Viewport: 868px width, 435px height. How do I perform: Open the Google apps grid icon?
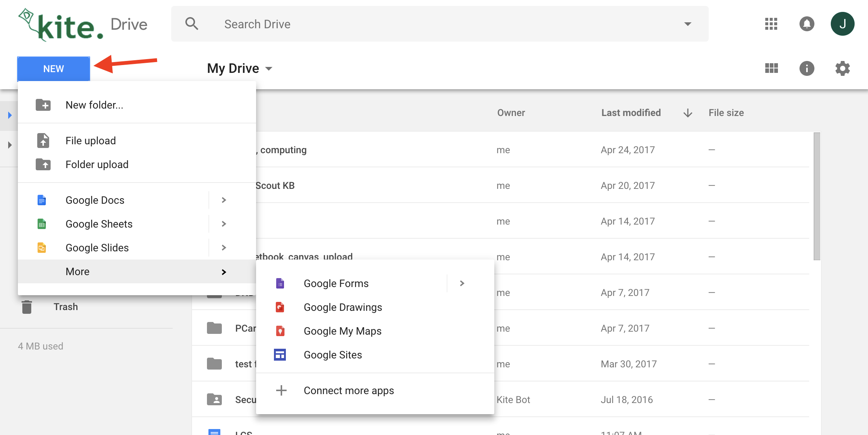coord(771,24)
